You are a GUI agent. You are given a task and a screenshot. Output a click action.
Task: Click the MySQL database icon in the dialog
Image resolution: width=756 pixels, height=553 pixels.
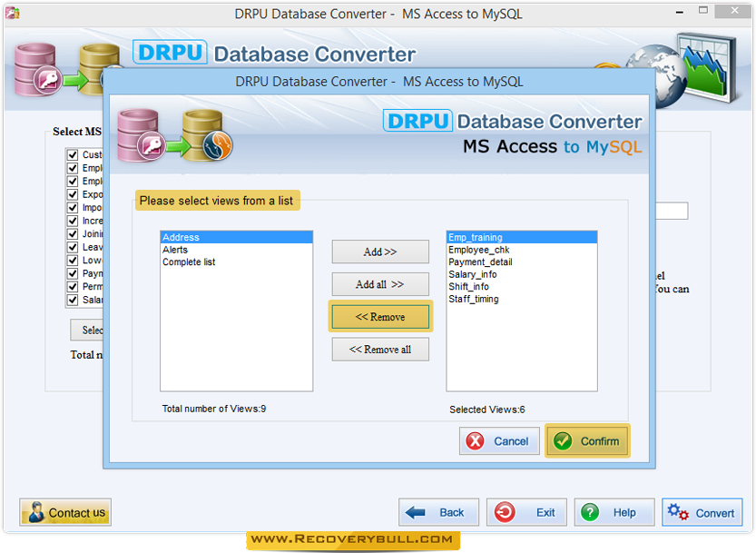point(207,135)
